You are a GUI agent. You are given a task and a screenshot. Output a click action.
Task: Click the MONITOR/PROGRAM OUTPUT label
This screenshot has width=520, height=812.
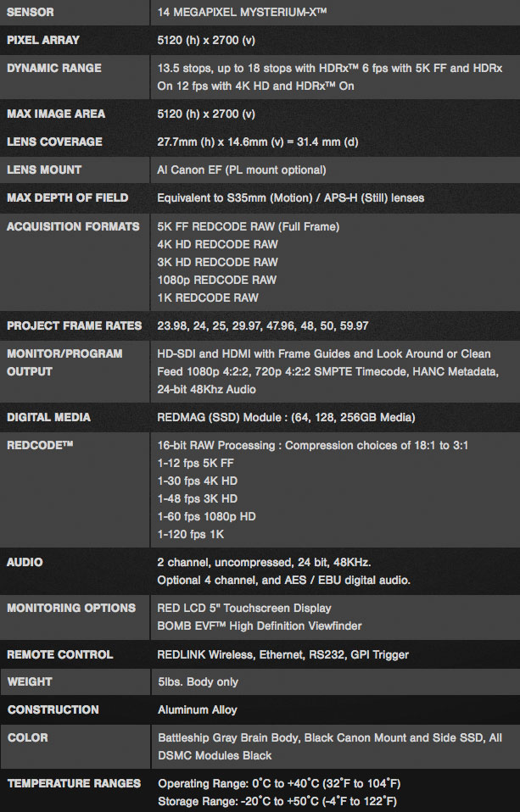(x=64, y=363)
